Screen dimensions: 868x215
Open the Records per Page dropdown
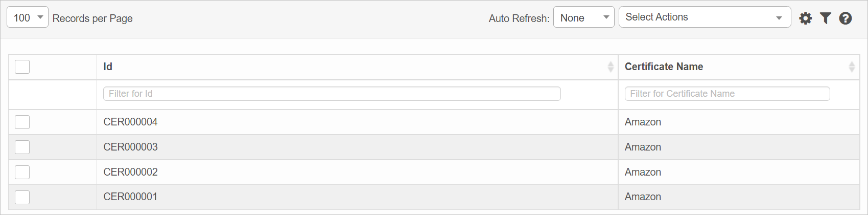[x=28, y=17]
